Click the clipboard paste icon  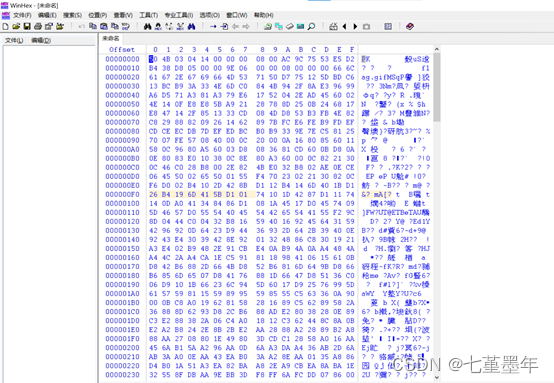tap(104, 26)
